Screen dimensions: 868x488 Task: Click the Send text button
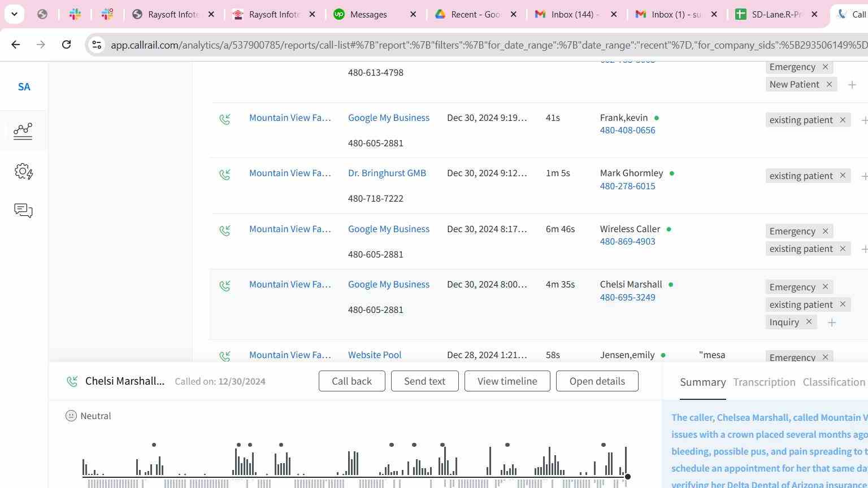(x=424, y=381)
